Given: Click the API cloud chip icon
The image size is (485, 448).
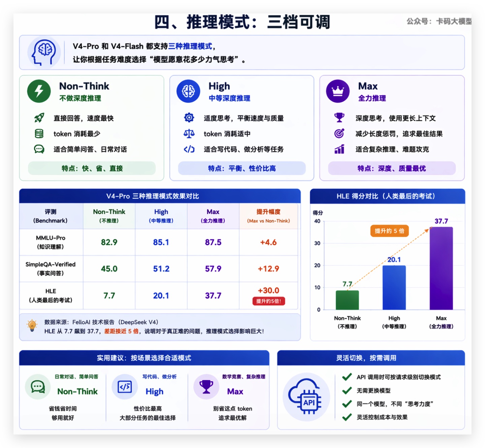Looking at the screenshot, I should [306, 397].
